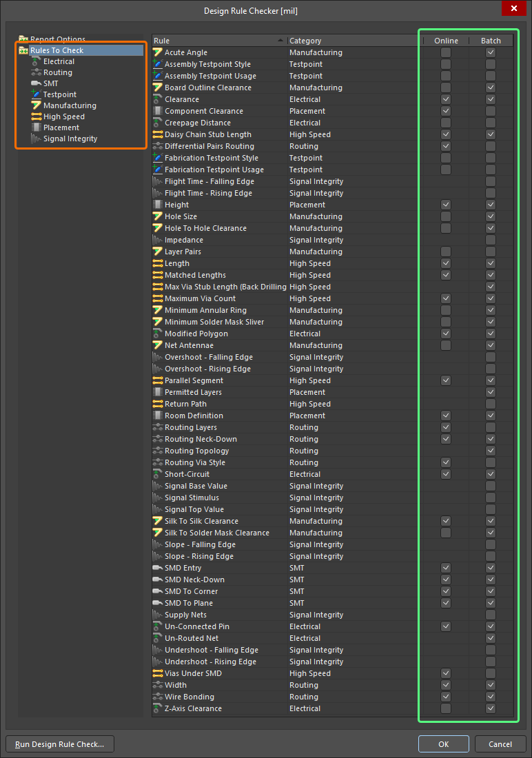Click the Placement category icon in tree
The height and width of the screenshot is (758, 532).
36,127
